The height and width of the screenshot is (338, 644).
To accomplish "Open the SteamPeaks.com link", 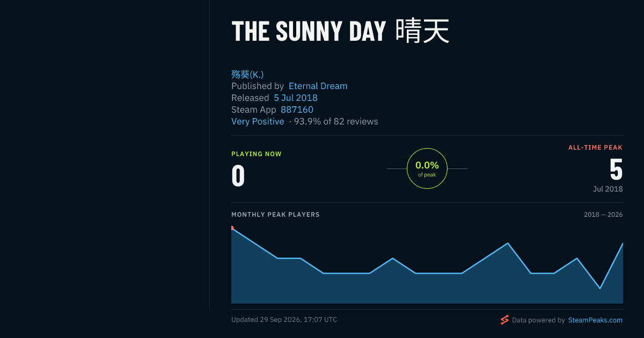I will click(595, 320).
